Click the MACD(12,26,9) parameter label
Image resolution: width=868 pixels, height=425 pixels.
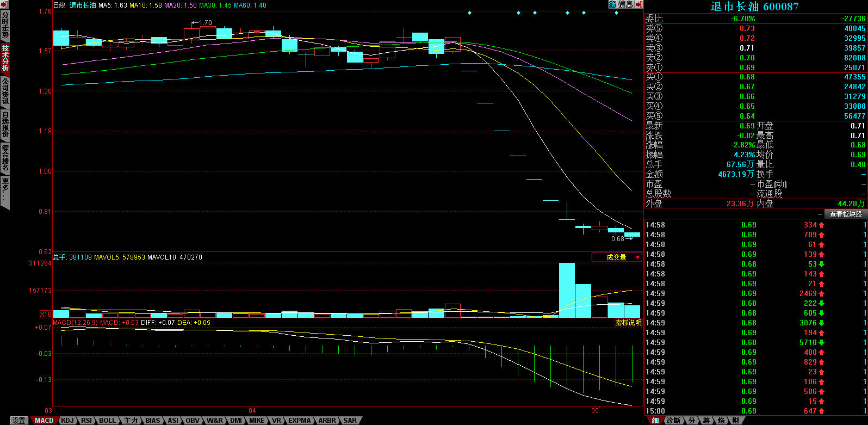75,323
